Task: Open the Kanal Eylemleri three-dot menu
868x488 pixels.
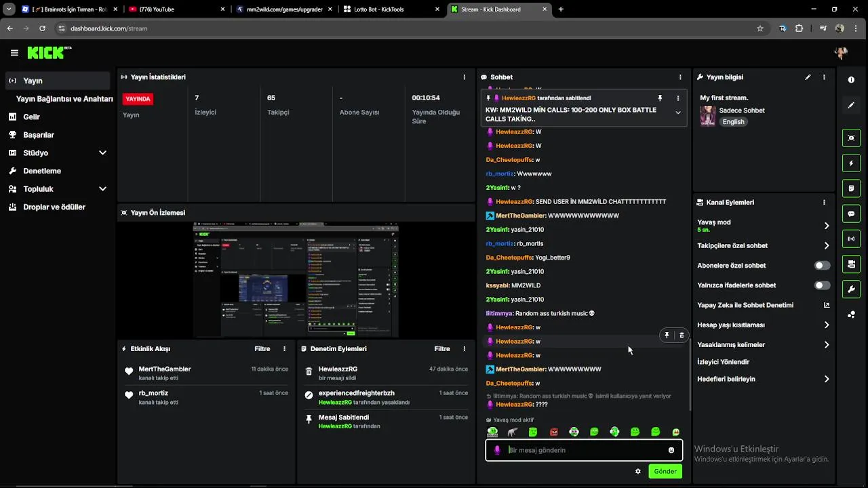Action: (x=824, y=202)
